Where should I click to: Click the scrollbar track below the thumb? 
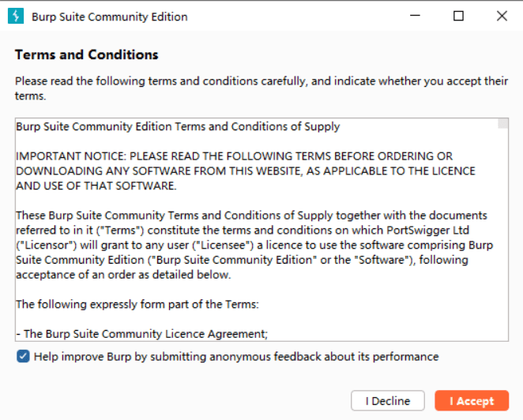tap(502, 237)
